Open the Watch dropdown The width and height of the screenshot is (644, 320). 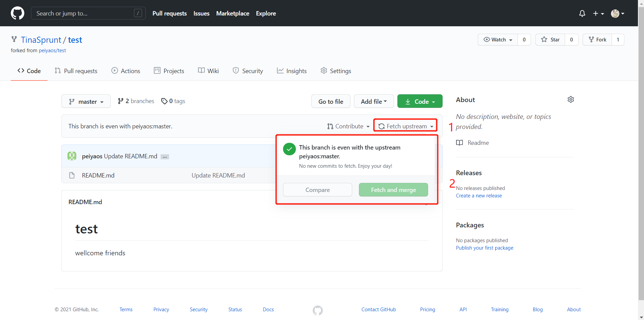pyautogui.click(x=498, y=40)
